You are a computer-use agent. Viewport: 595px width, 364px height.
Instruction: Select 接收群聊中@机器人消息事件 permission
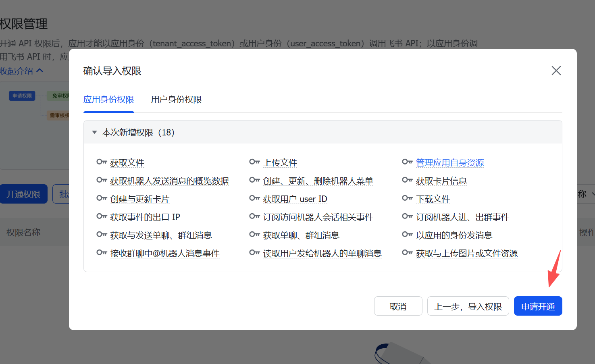point(165,254)
